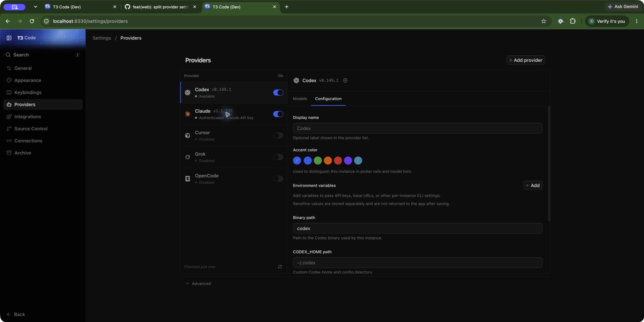Enable the Grok provider toggle
The width and height of the screenshot is (644, 322).
click(278, 157)
